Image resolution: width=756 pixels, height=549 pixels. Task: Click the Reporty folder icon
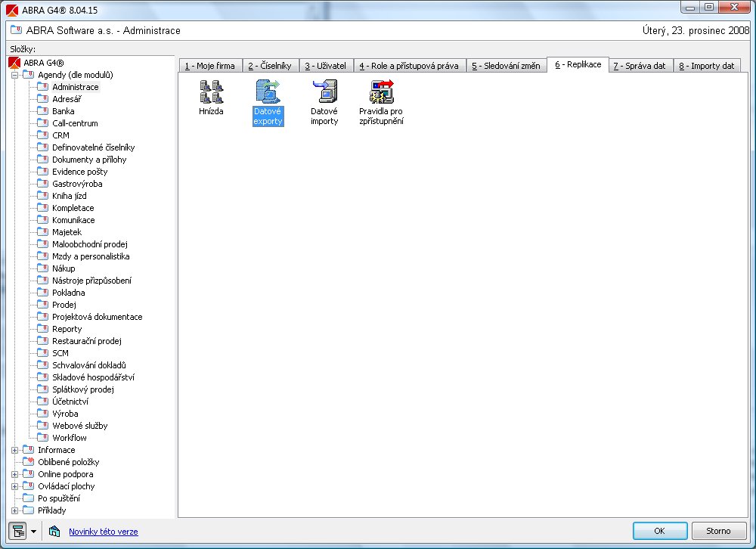[x=43, y=328]
